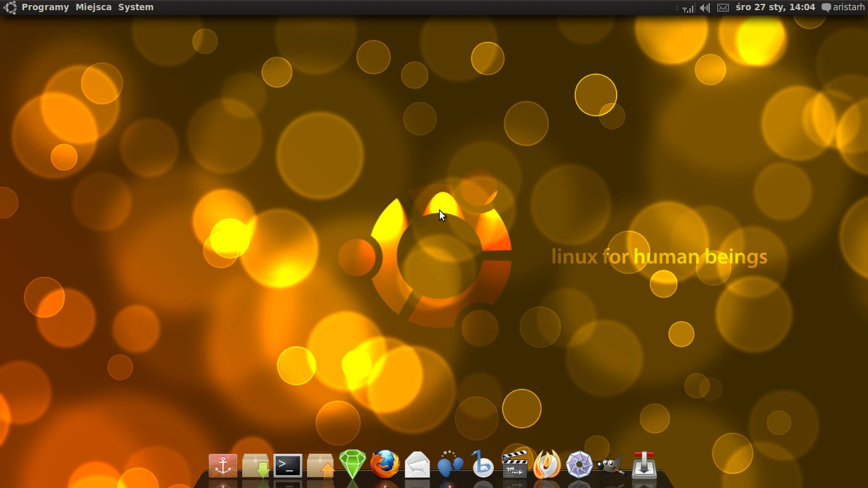Launch the blue buddies chat application

pyautogui.click(x=450, y=464)
